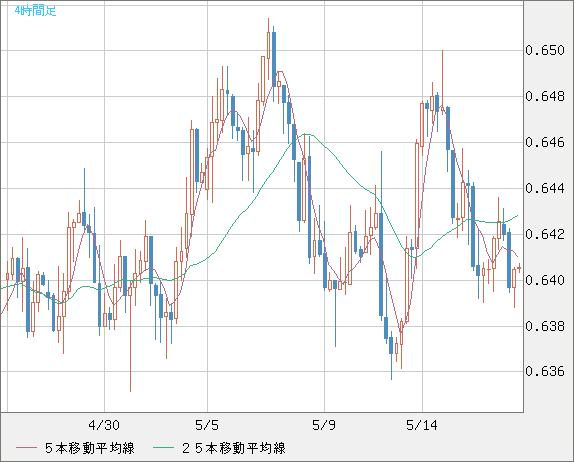
Task: Click the 5/9 date label
Action: tap(324, 425)
